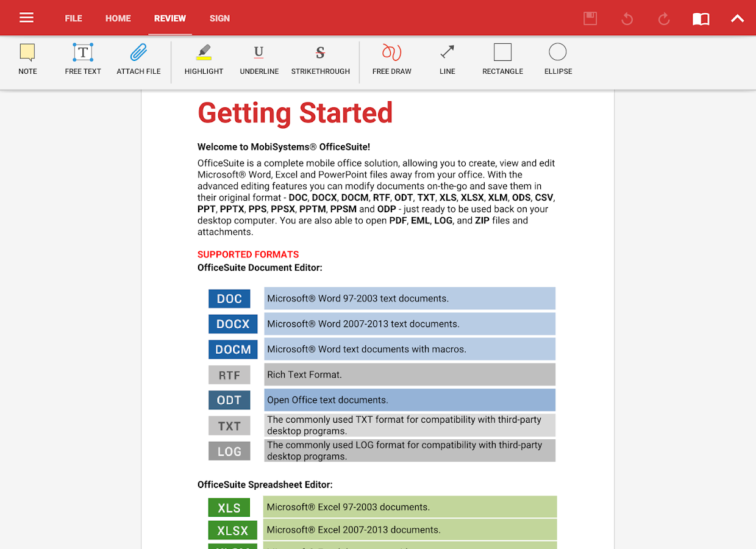This screenshot has height=549, width=756.
Task: Open the hamburger navigation menu
Action: tap(26, 18)
